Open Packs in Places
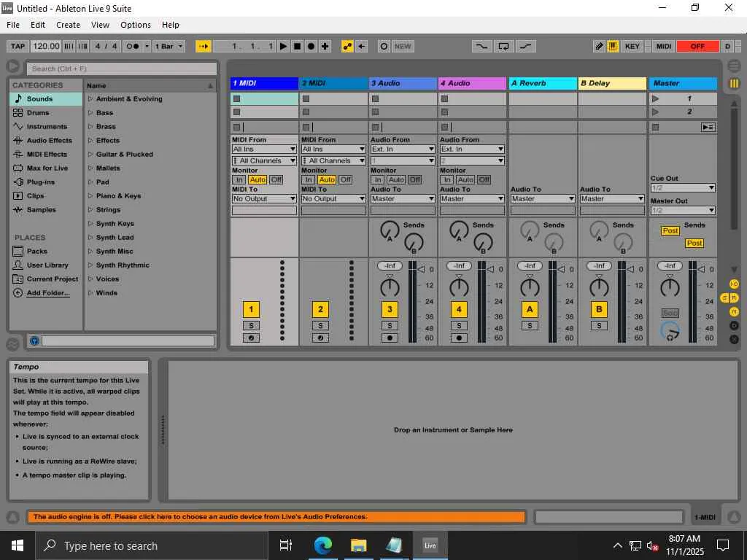This screenshot has height=560, width=747. [46, 251]
